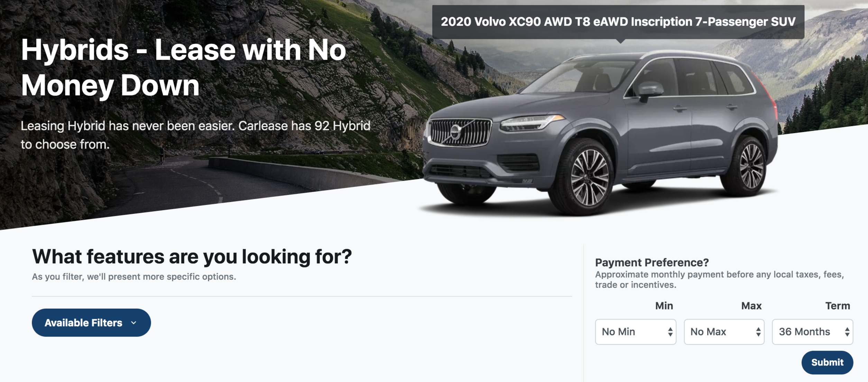
Task: Click the Max column label
Action: point(751,306)
